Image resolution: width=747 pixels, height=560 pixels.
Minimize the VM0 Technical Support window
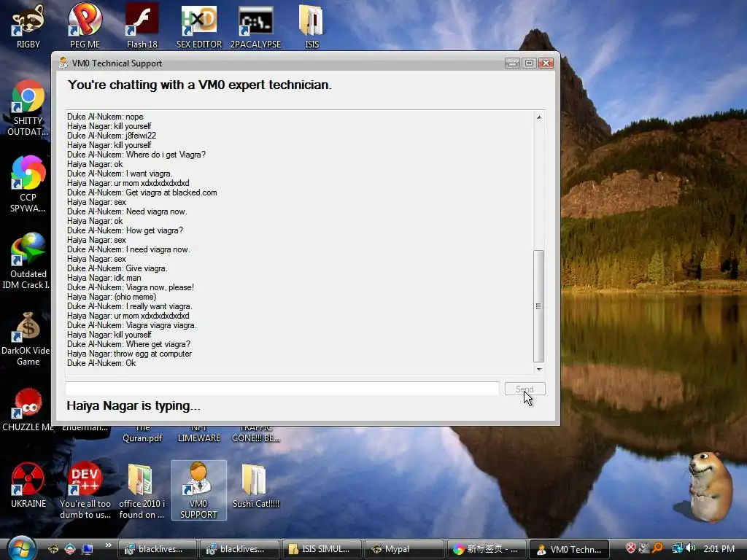(x=512, y=63)
